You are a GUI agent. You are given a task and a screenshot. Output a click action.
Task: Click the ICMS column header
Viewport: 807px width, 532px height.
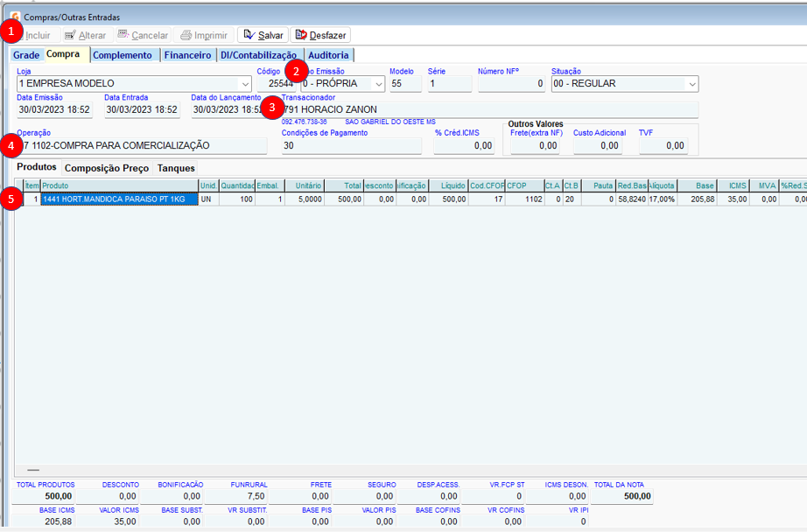pos(733,185)
